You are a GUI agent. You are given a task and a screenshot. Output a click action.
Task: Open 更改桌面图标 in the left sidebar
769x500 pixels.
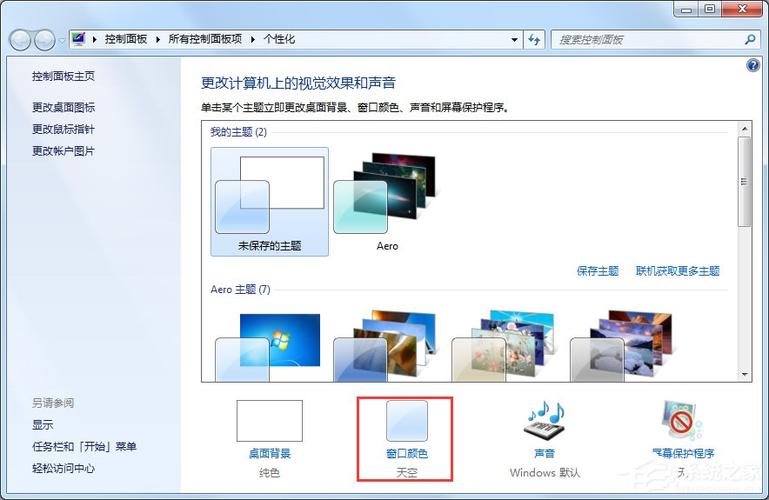coord(64,107)
